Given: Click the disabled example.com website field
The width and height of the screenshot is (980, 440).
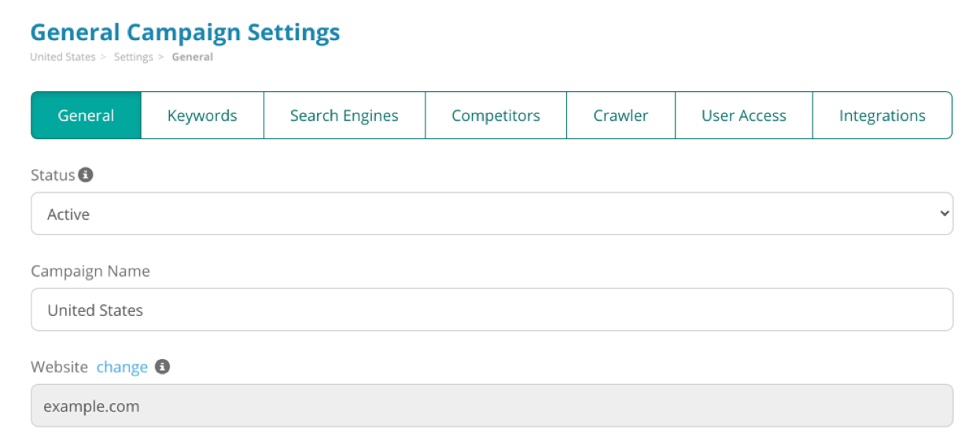Looking at the screenshot, I should [492, 406].
